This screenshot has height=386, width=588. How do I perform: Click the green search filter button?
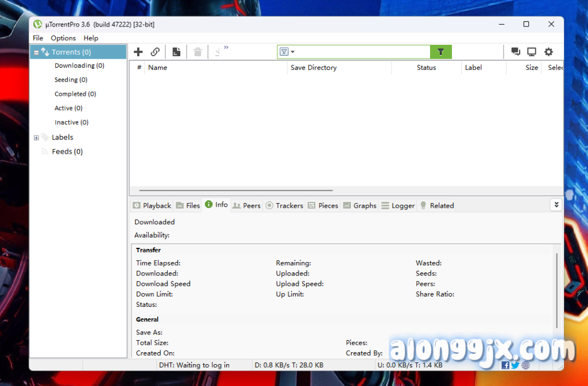440,52
